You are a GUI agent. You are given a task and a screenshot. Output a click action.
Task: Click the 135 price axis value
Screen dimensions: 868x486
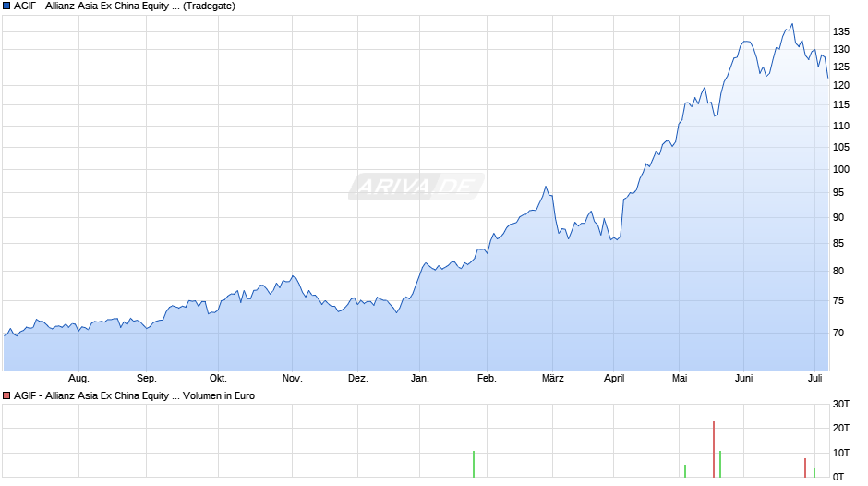coord(841,32)
